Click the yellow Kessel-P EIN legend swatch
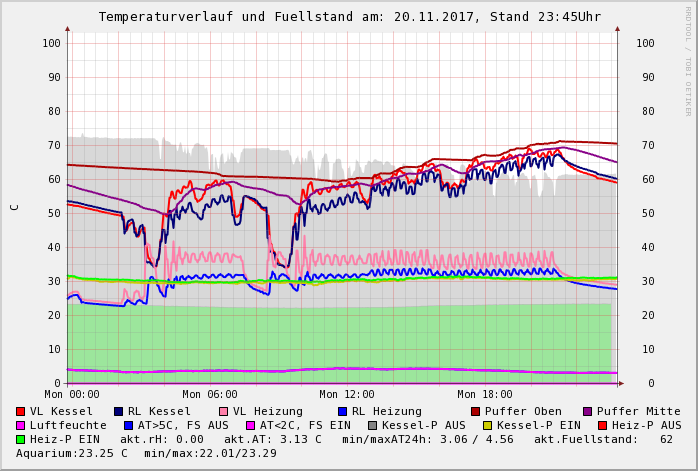Viewport: 698px width, 471px height. [489, 425]
